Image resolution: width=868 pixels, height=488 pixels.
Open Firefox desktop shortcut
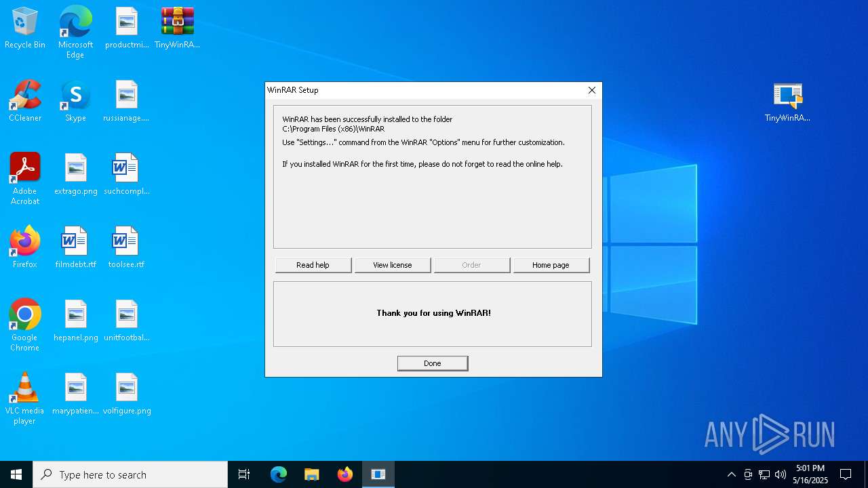(25, 248)
